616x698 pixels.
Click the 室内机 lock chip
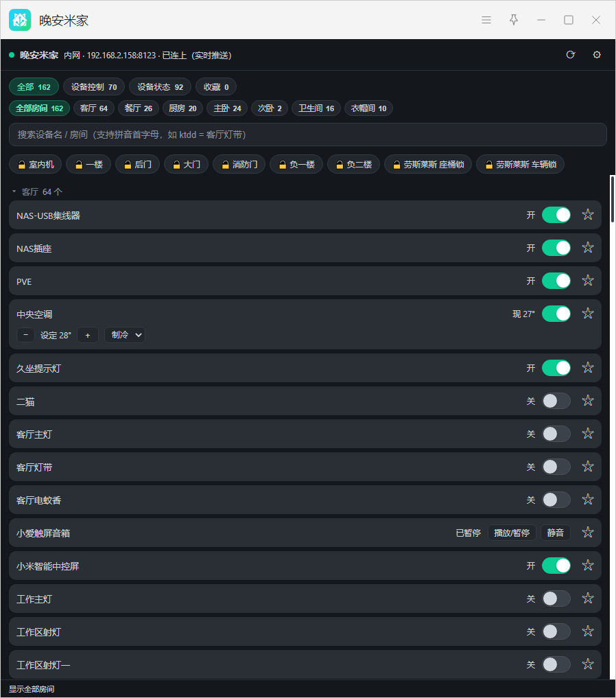click(x=36, y=164)
